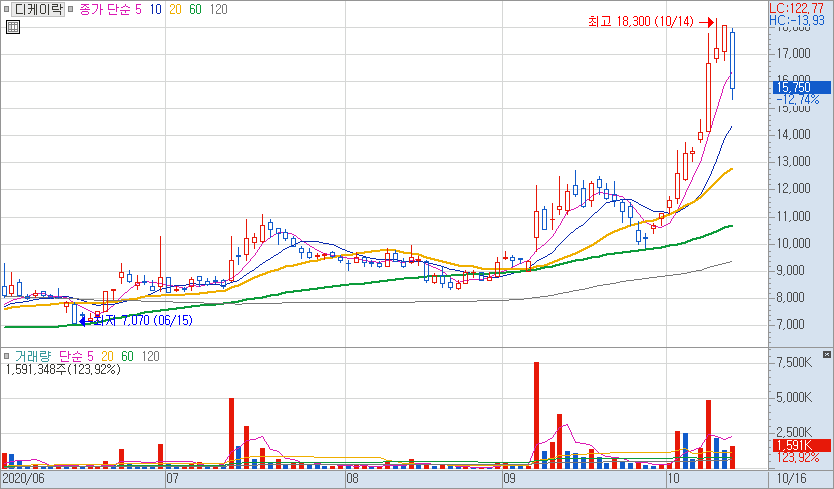Click the blue 15,750 current price tag
This screenshot has width=834, height=489.
click(802, 87)
